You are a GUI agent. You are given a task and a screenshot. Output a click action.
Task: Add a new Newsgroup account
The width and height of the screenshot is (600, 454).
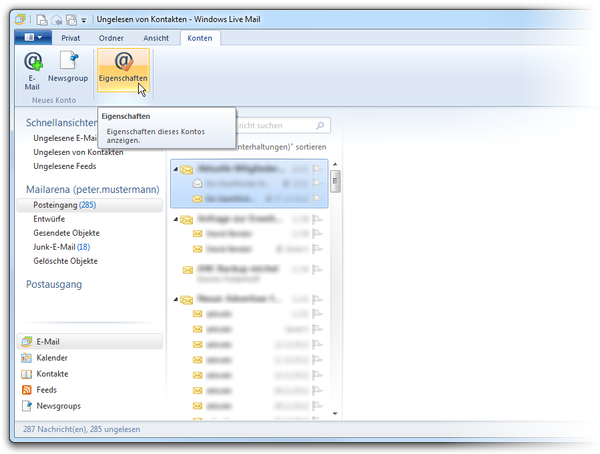68,67
